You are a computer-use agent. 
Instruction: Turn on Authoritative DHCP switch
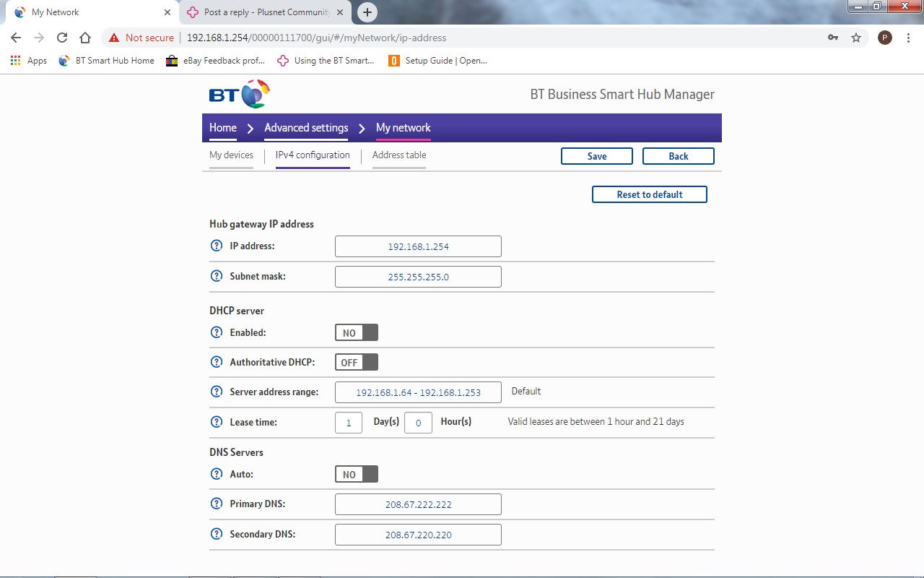356,362
